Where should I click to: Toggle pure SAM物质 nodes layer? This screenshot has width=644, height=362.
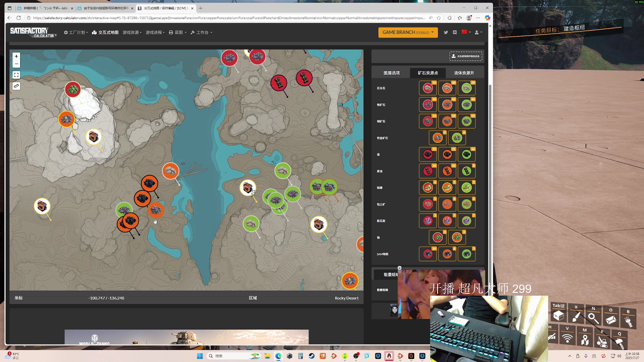click(467, 254)
